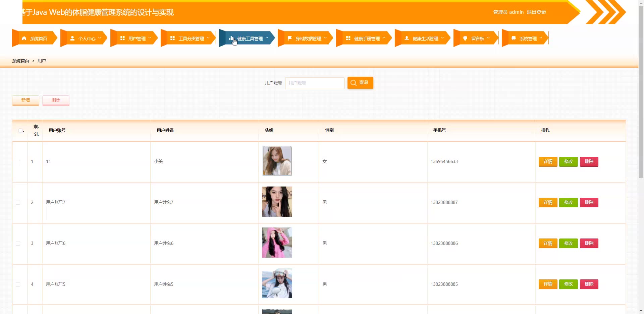
Task: Check the row checkbox for user 小美
Action: [x=18, y=162]
